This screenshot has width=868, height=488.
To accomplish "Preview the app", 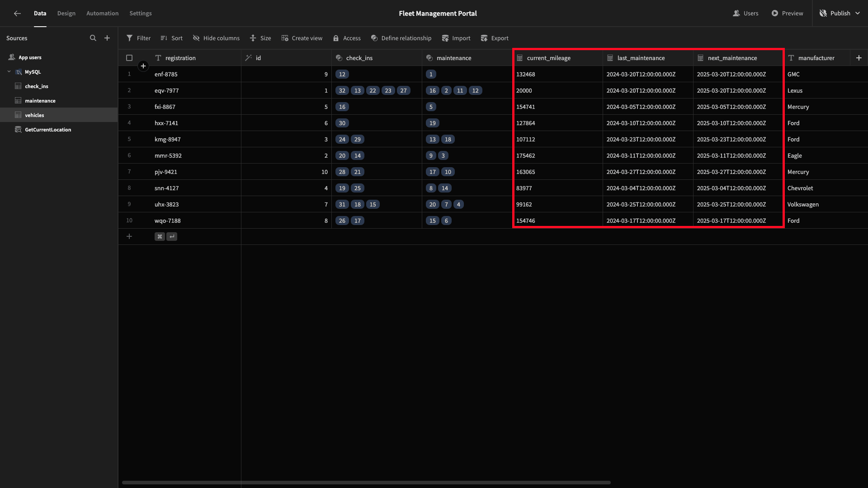I will pos(787,14).
